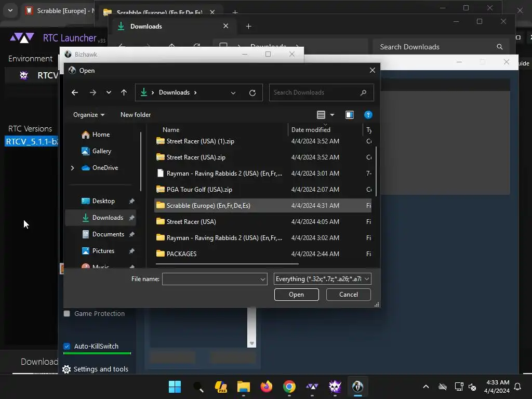
Task: Click the Search Downloads box in Open dialog
Action: click(x=321, y=92)
